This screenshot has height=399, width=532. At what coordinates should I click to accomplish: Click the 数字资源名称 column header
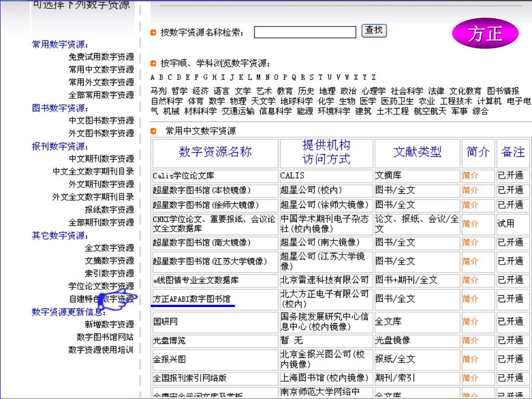coord(216,152)
